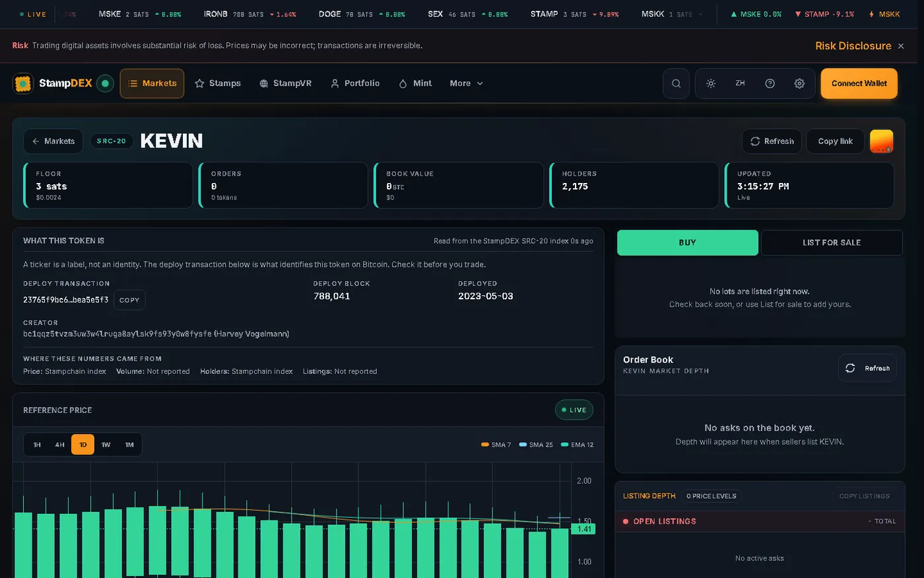Click the top gainer MSKE 0.0% entry
924x578 pixels.
(x=756, y=14)
